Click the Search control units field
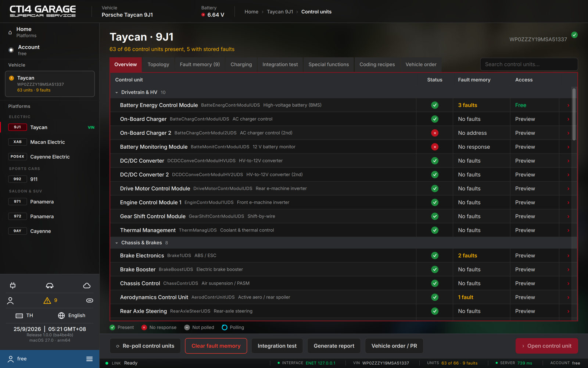Screen dimensions: 588x368 pyautogui.click(x=529, y=64)
